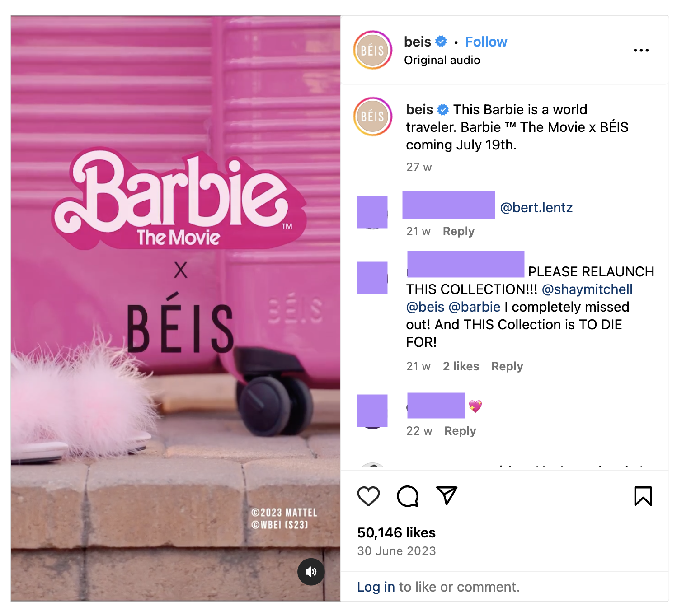
Task: Visit the @shaymitchell profile mention
Action: pos(587,289)
